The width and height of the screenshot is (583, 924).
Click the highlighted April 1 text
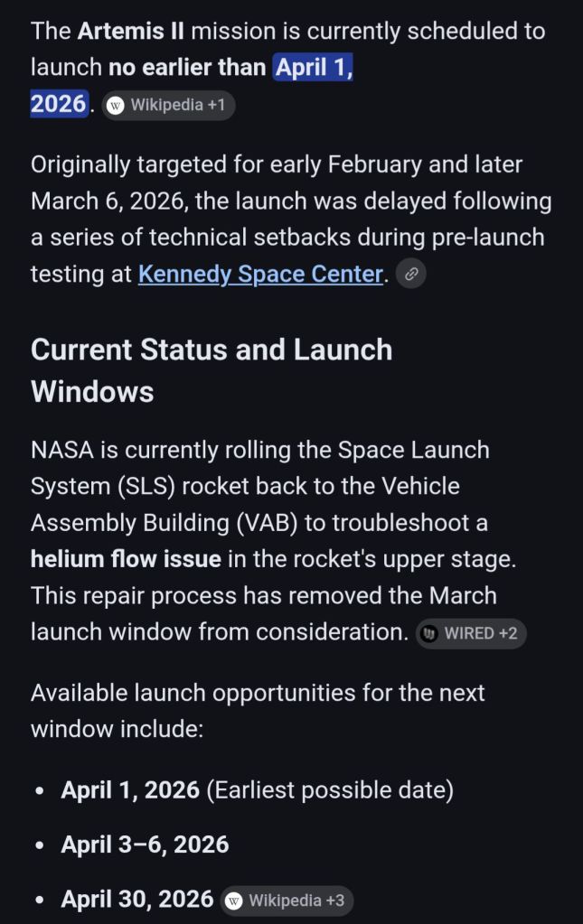tap(313, 67)
